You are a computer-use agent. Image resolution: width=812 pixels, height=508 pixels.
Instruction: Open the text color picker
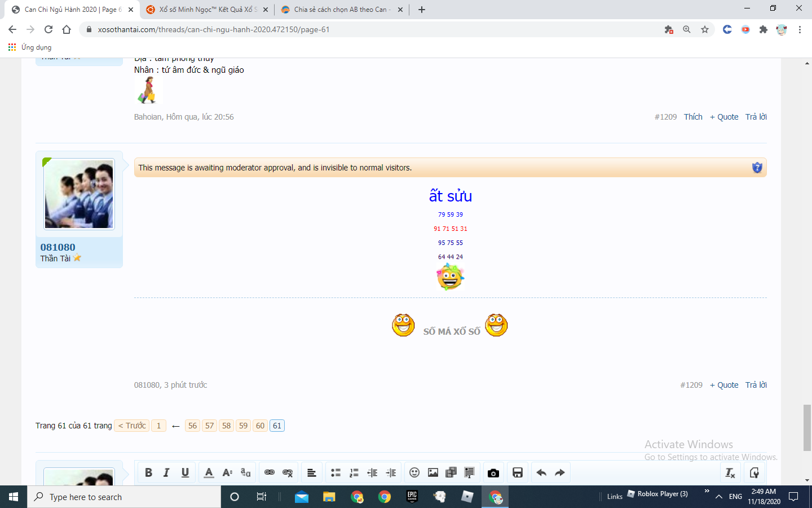(x=209, y=472)
